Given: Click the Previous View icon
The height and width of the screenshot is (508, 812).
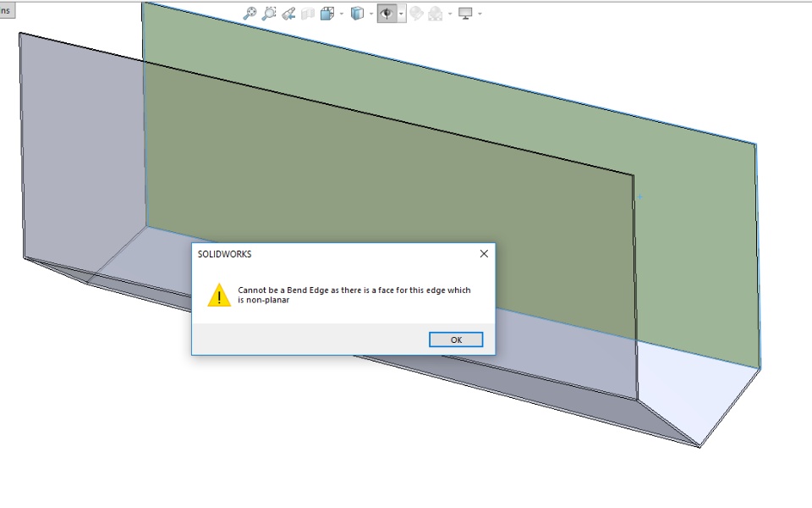Looking at the screenshot, I should (288, 14).
